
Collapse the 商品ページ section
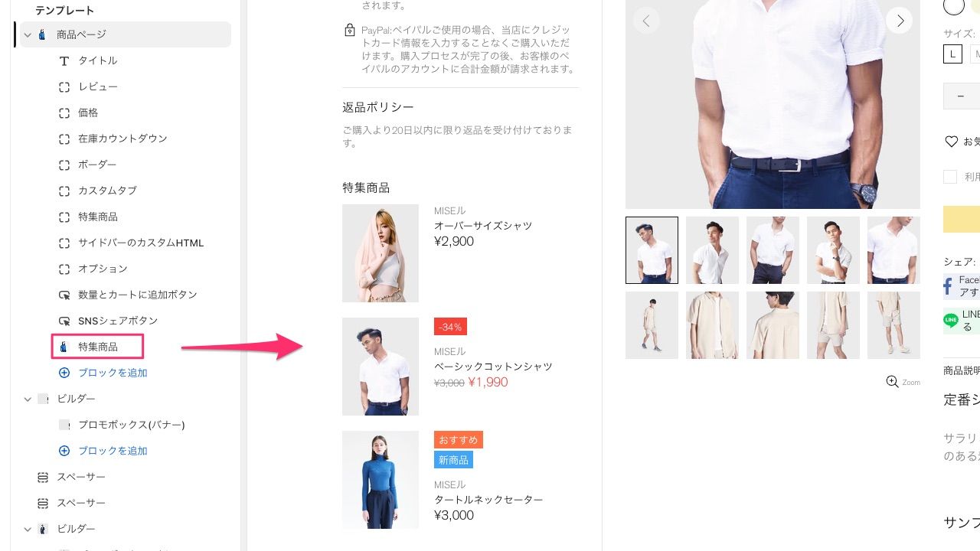pyautogui.click(x=28, y=34)
